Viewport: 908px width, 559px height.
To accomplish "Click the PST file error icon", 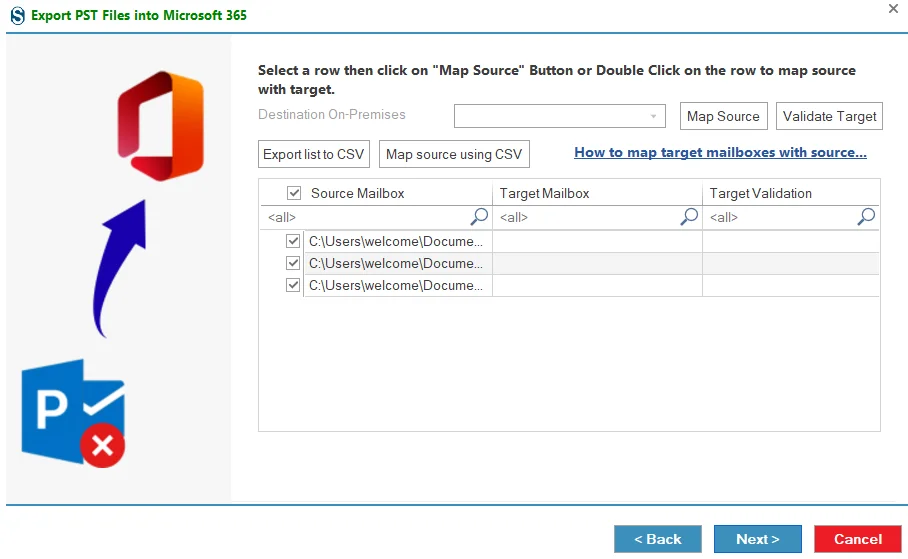I will [x=73, y=413].
